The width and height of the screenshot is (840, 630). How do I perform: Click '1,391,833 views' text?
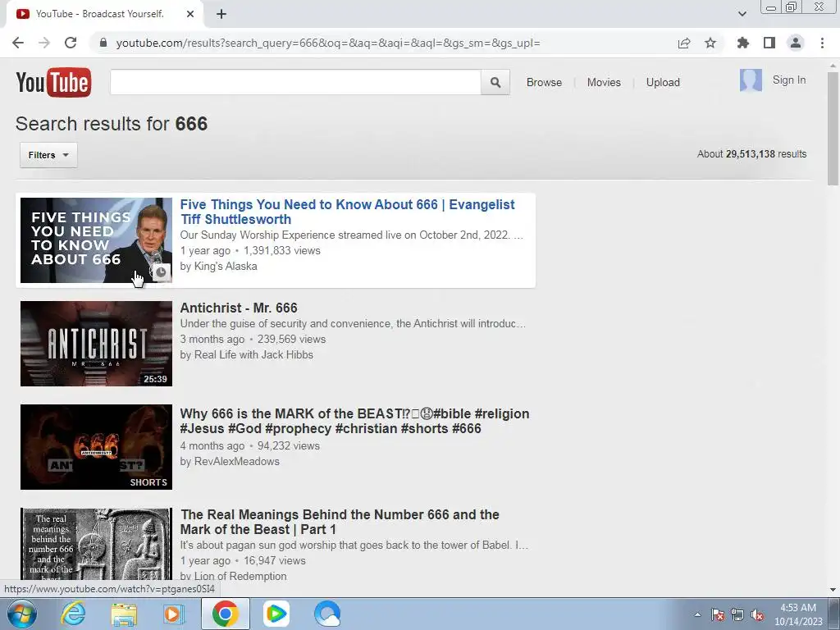click(x=282, y=251)
